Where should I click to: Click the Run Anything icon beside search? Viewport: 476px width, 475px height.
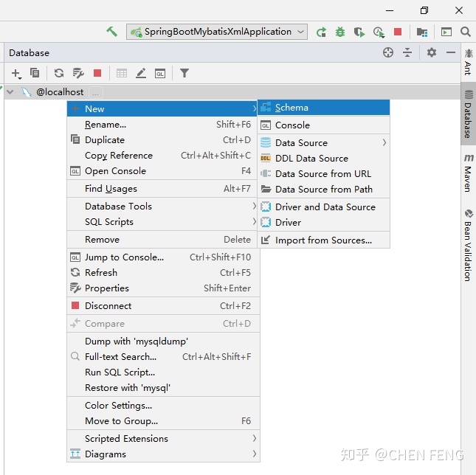(446, 32)
